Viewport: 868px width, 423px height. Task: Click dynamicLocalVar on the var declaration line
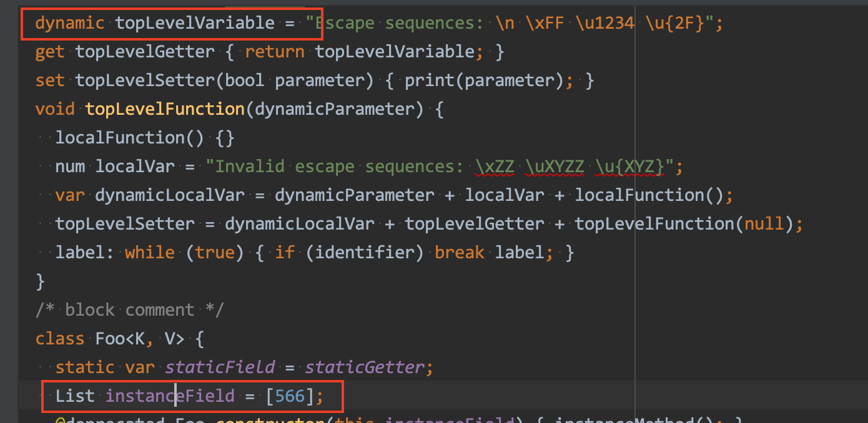coord(170,195)
